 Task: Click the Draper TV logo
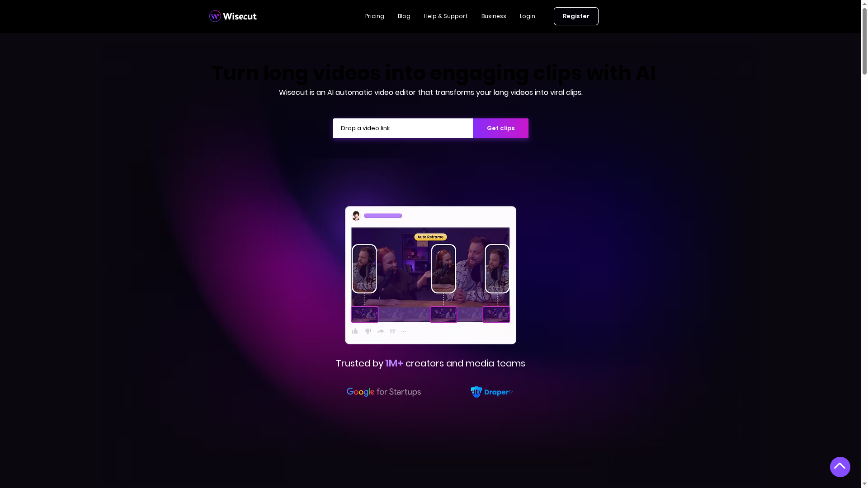[x=492, y=392]
